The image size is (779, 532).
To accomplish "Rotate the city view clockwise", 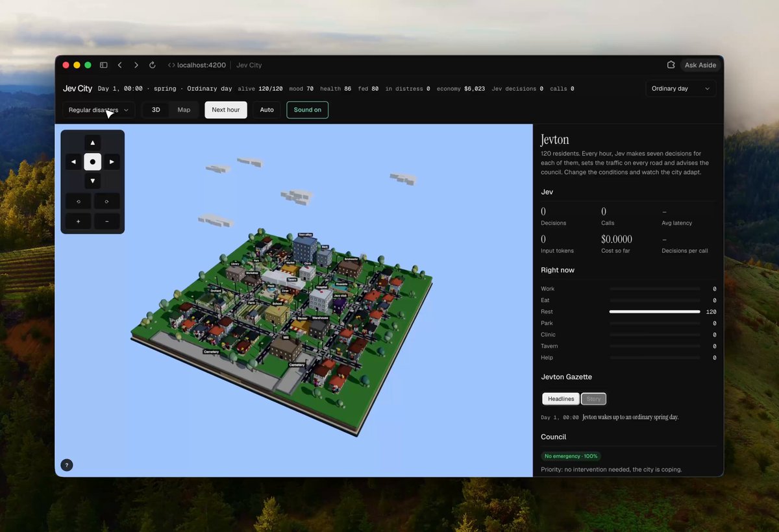I will click(107, 201).
